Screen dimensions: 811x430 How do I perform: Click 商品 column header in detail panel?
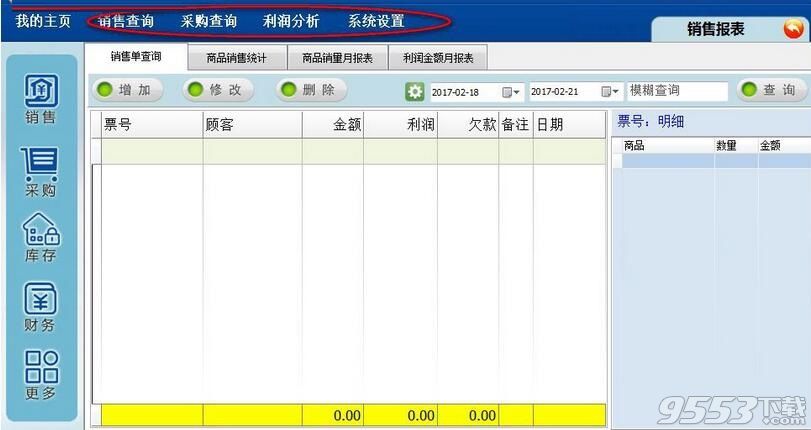pyautogui.click(x=668, y=146)
